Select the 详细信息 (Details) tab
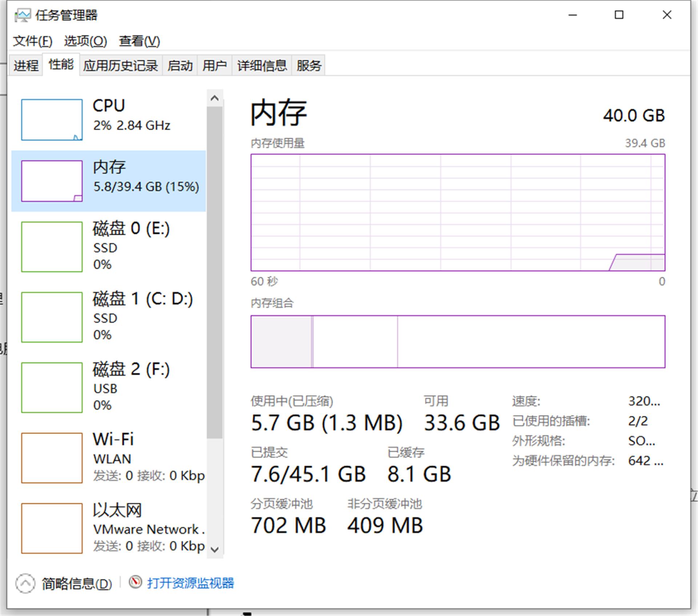 click(261, 65)
